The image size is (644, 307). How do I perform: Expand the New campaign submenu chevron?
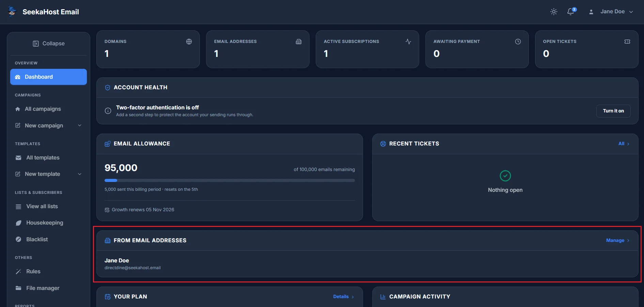80,125
